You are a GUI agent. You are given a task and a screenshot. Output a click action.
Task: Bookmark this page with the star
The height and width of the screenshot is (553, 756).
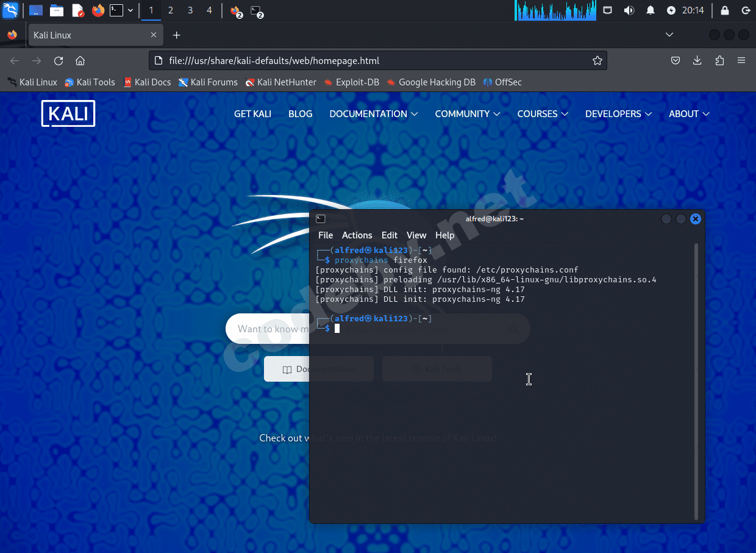(x=597, y=60)
